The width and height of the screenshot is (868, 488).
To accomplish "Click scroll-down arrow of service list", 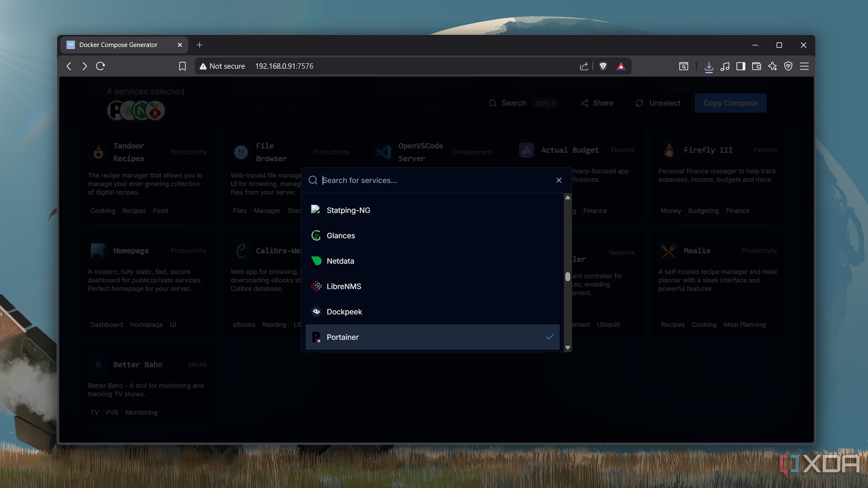I will [568, 347].
